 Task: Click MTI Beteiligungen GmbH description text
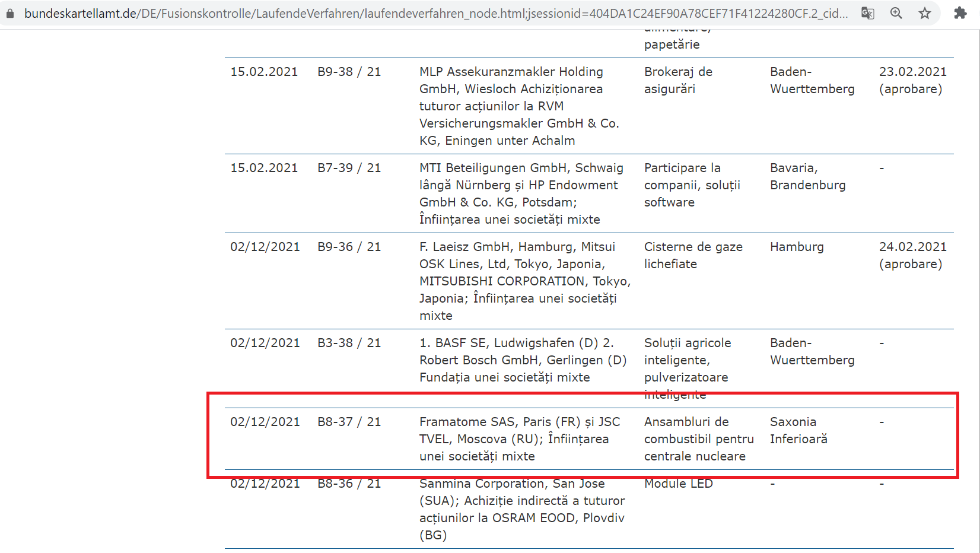(521, 193)
